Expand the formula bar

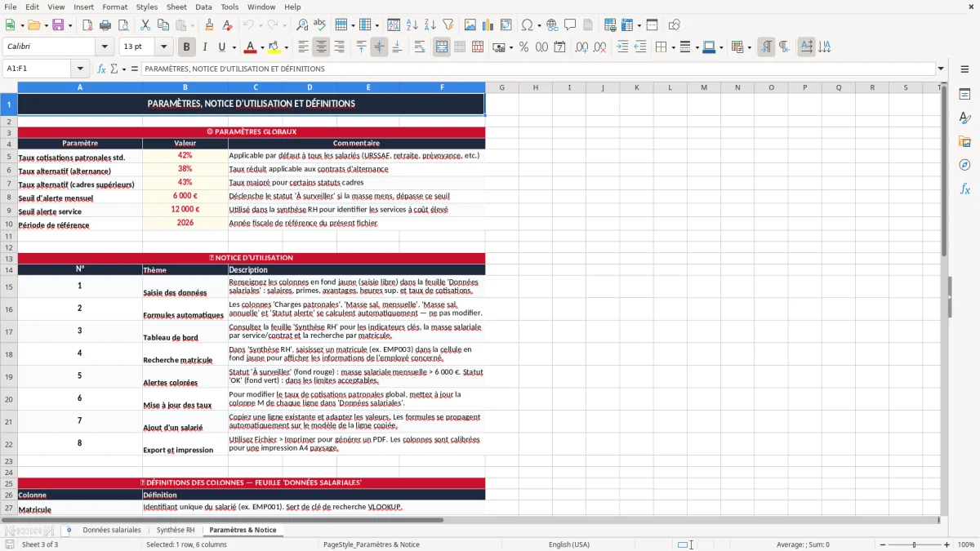(941, 69)
